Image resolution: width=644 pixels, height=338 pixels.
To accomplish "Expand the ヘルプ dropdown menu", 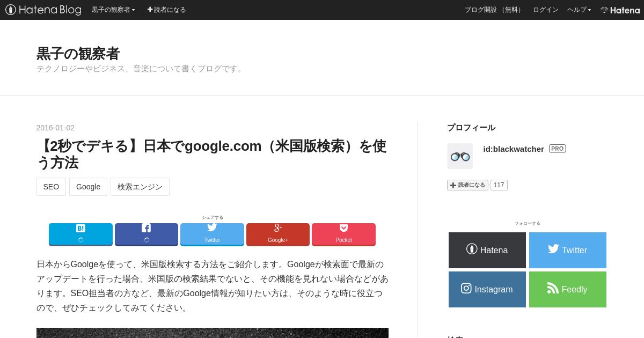I will 579,10.
